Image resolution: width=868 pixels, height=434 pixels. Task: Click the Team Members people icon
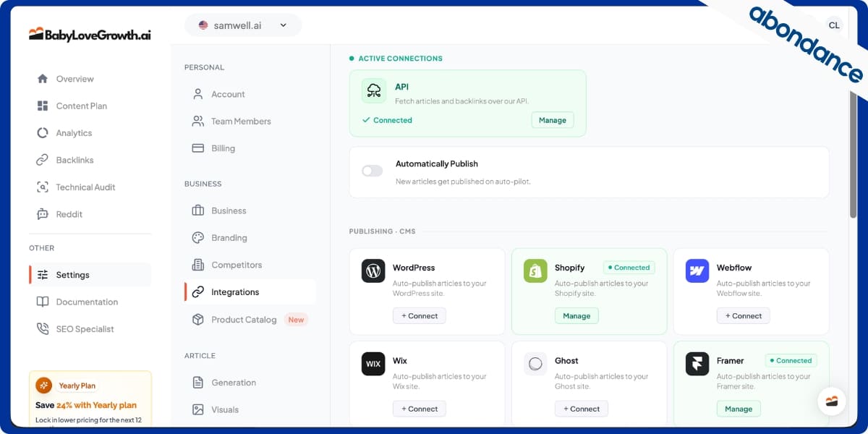(x=197, y=122)
